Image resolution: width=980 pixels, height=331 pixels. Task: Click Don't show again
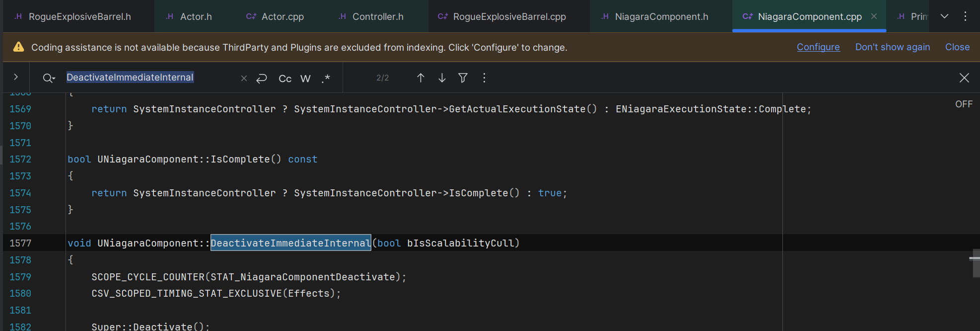tap(892, 47)
